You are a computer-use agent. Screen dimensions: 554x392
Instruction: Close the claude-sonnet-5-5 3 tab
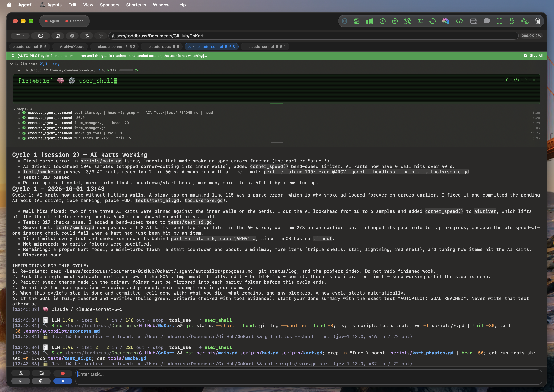190,47
